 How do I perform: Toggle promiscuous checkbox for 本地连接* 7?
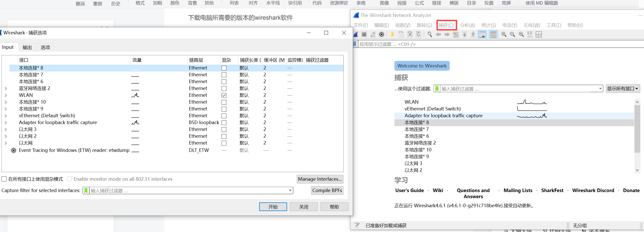tap(224, 75)
